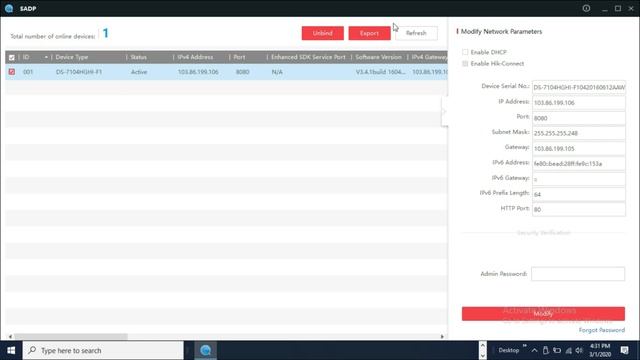Select the Active status cell
This screenshot has height=360, width=640.
(139, 72)
